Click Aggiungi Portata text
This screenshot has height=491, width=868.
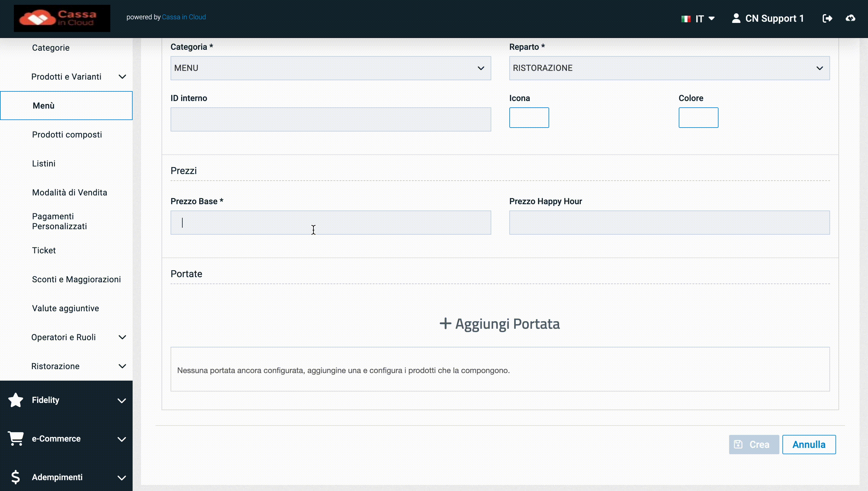(x=508, y=324)
